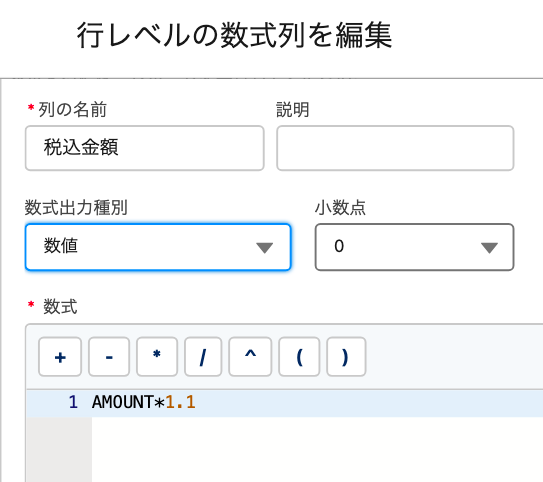Click the 小数点 label
This screenshot has width=543, height=482.
(x=340, y=208)
